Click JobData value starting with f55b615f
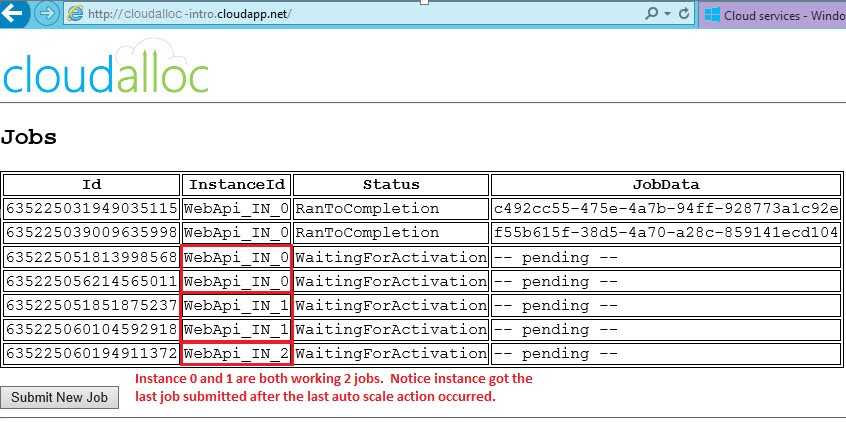This screenshot has width=846, height=422. click(x=665, y=233)
